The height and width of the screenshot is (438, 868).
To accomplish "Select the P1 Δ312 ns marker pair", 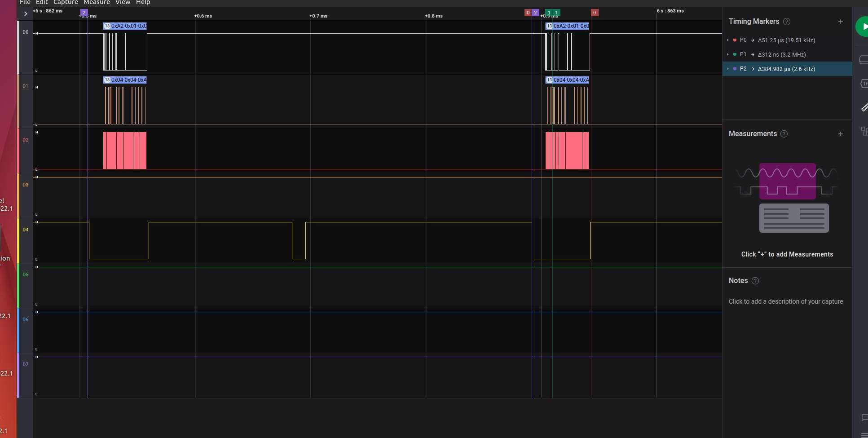I will (787, 54).
